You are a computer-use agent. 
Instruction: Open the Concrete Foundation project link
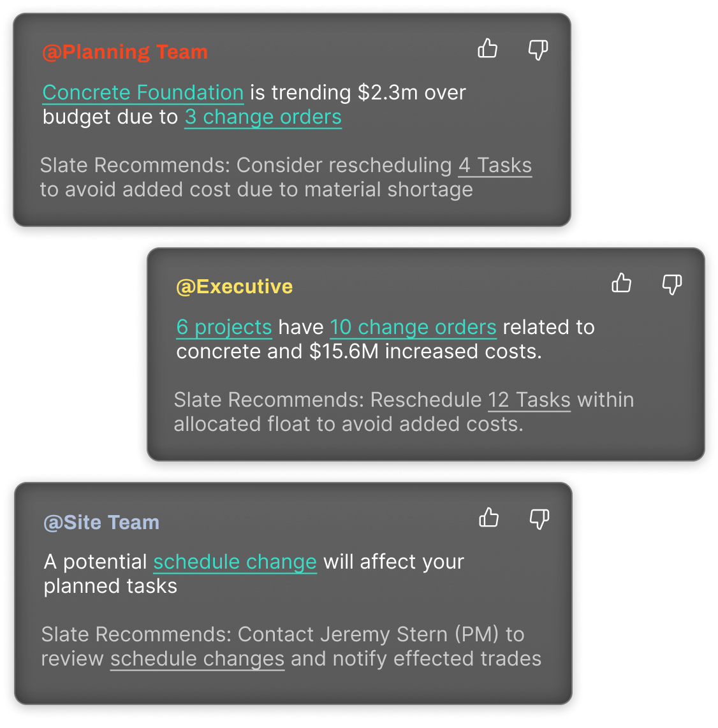(143, 92)
